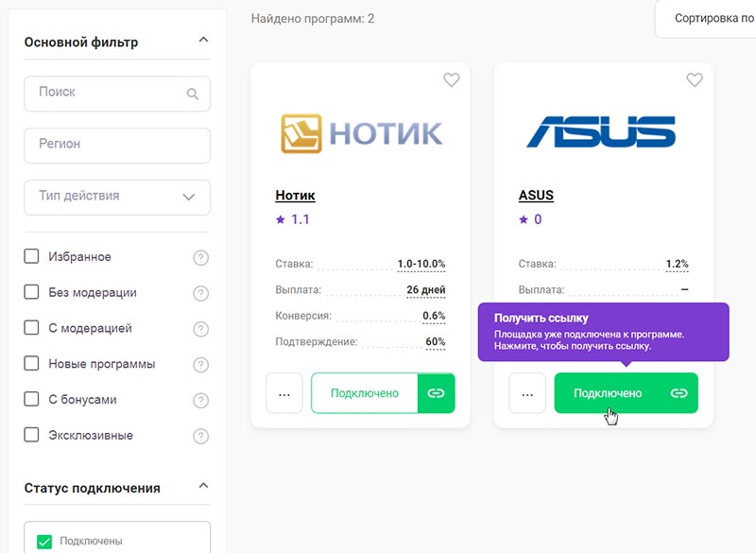Click into the Регион input field
Image resolution: width=756 pixels, height=553 pixels.
117,146
